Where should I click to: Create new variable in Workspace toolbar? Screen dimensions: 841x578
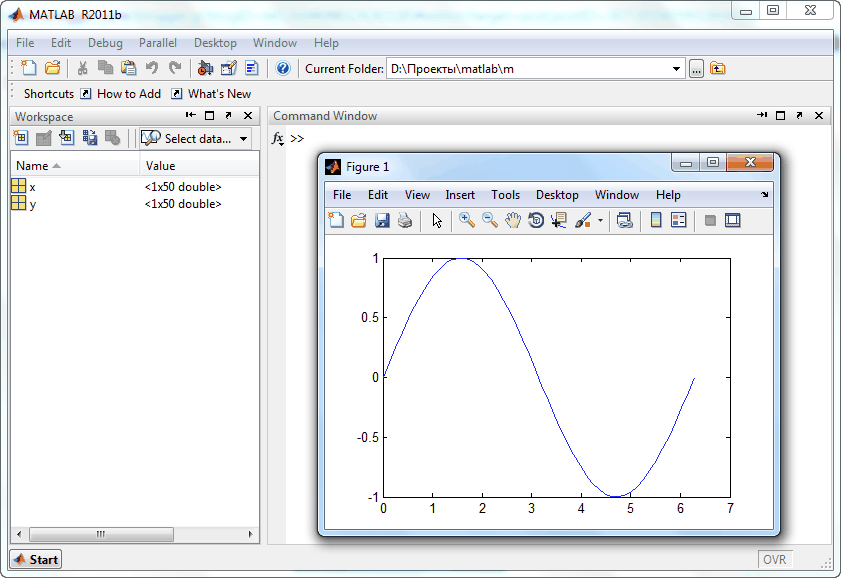pyautogui.click(x=20, y=138)
